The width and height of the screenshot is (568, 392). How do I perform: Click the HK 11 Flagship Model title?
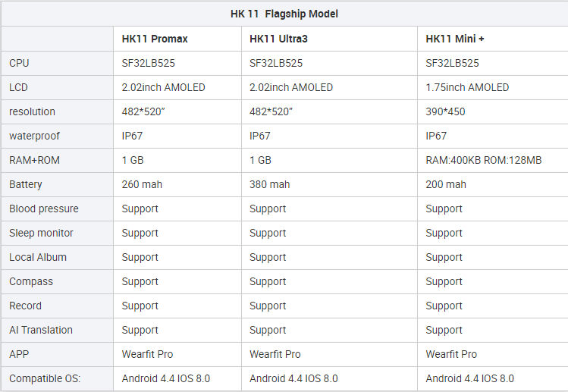[284, 14]
